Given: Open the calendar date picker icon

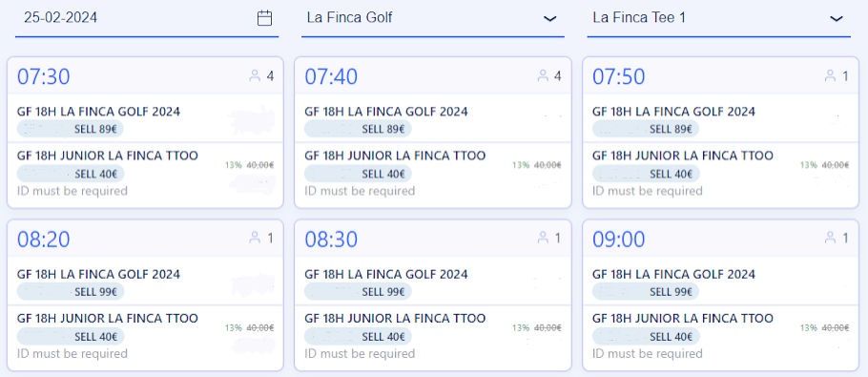Looking at the screenshot, I should coord(264,18).
